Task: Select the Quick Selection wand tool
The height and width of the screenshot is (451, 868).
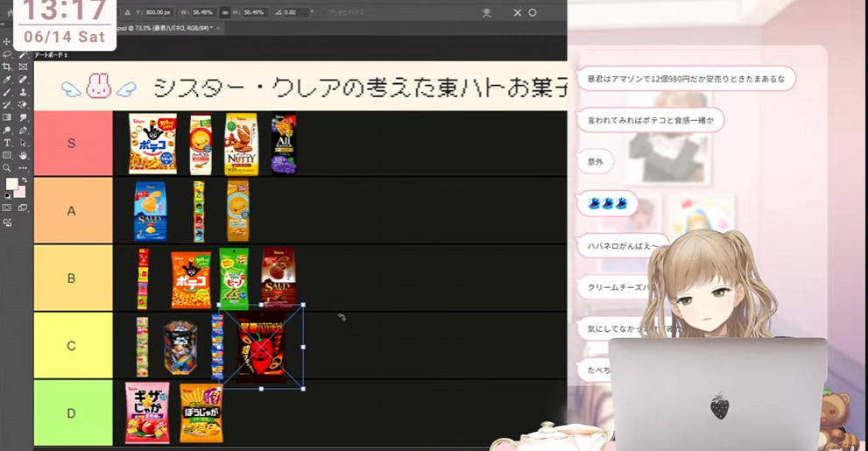Action: (23, 54)
